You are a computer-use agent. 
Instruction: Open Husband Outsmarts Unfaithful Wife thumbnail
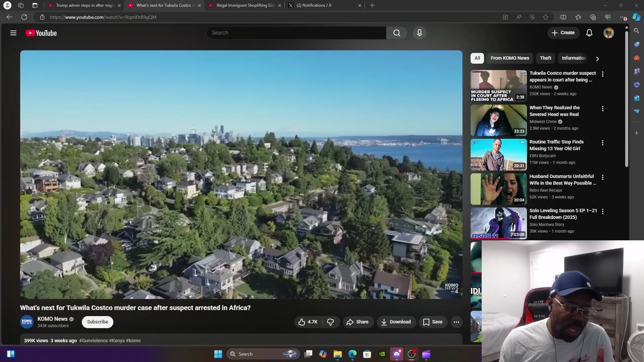click(499, 189)
